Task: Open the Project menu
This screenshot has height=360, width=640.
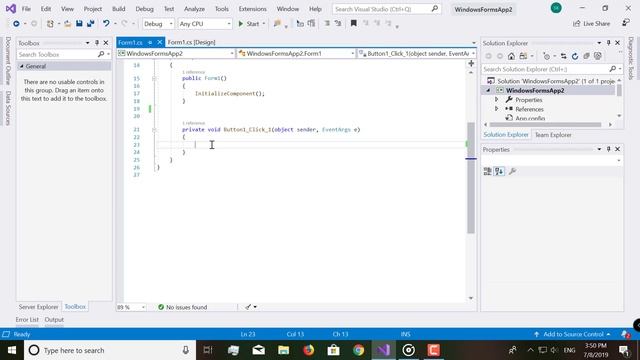Action: tap(93, 9)
